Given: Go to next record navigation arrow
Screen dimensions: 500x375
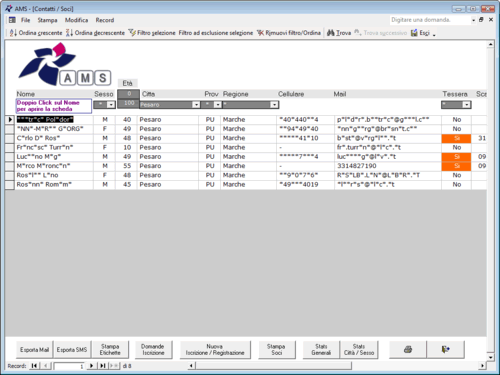Looking at the screenshot, I should coord(91,366).
